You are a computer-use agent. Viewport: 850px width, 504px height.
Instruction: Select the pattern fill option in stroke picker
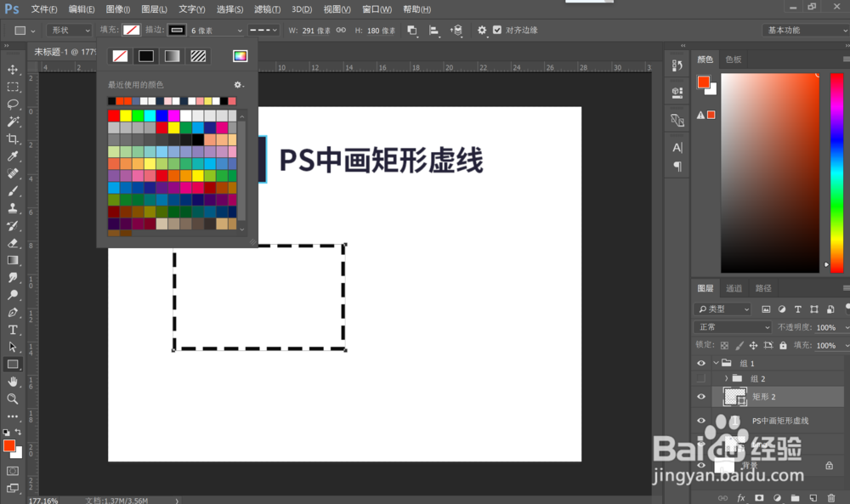click(198, 55)
